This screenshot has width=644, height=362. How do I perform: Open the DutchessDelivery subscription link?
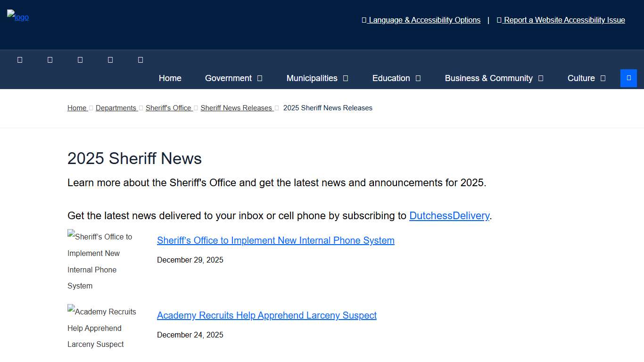(449, 215)
